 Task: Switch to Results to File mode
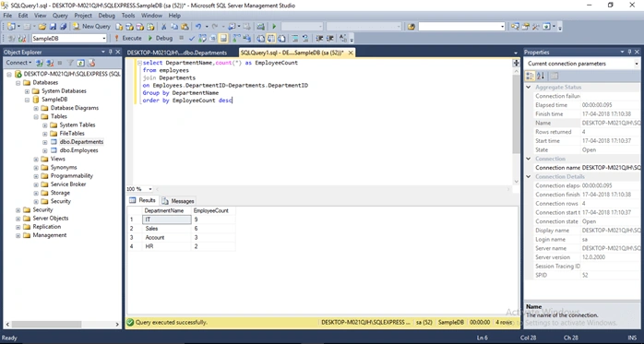point(281,38)
